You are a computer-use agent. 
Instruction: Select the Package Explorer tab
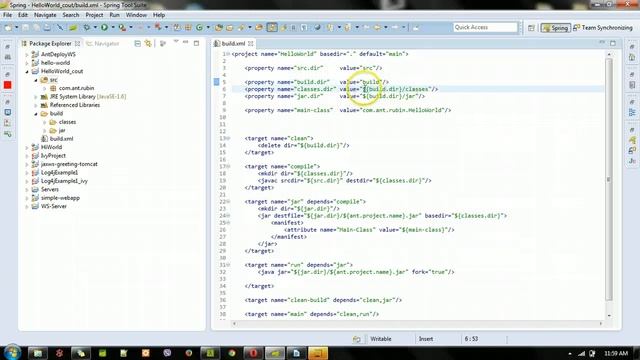coord(50,43)
